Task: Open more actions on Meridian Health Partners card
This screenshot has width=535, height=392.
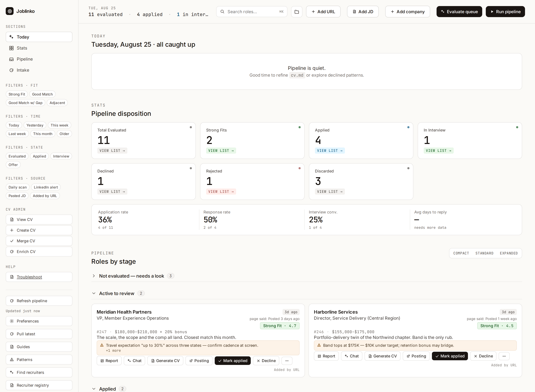Action: coord(287,361)
